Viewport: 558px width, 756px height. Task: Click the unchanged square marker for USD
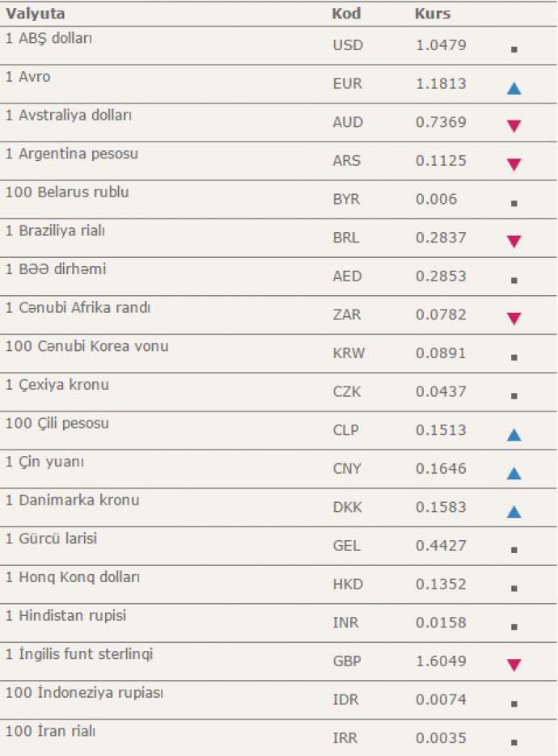[514, 49]
